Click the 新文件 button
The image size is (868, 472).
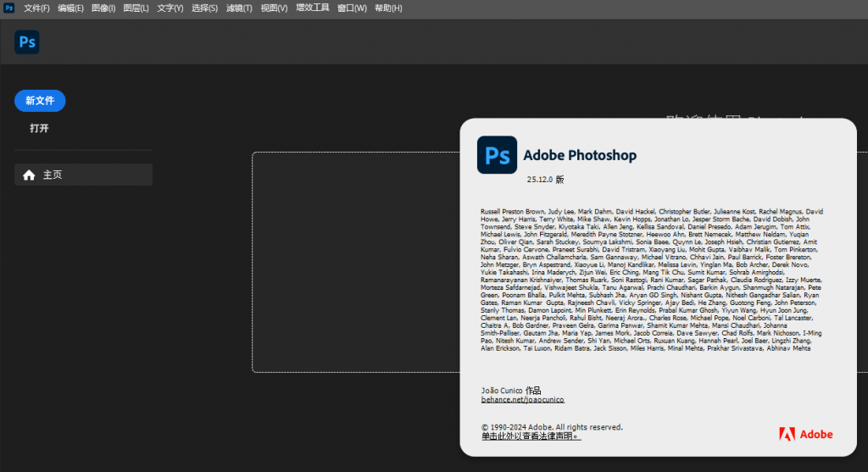(40, 101)
